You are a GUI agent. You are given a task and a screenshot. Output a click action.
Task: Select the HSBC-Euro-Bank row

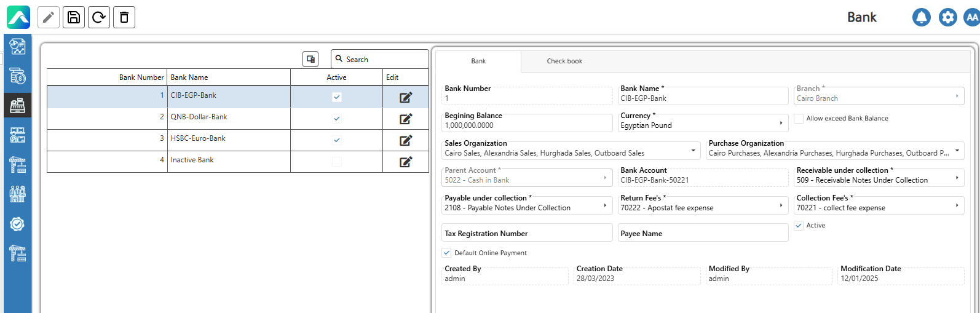pos(198,139)
